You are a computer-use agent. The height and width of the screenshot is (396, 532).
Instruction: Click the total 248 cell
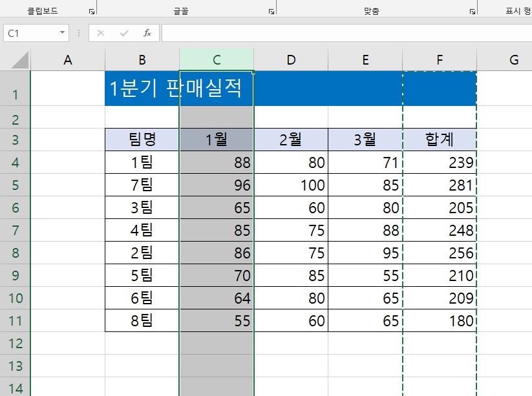(440, 230)
